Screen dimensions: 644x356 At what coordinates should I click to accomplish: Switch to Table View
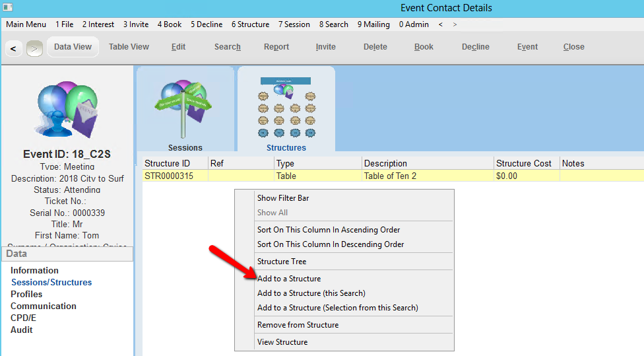pyautogui.click(x=129, y=47)
